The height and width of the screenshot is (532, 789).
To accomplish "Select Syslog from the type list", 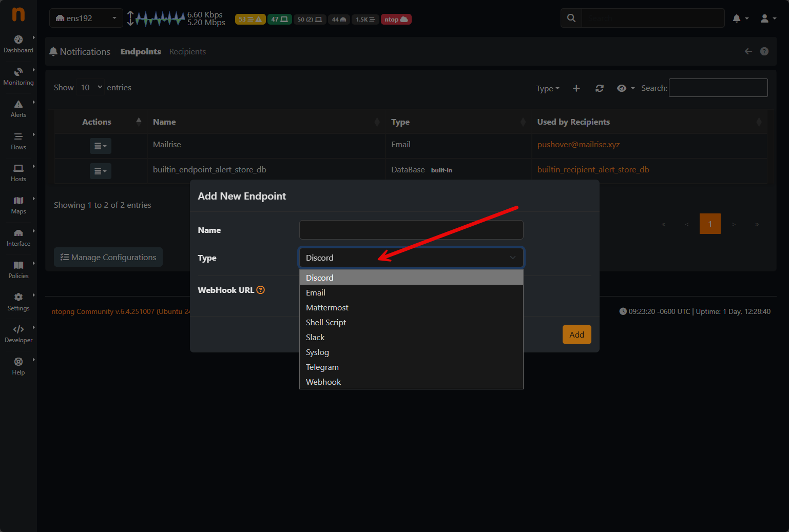I will click(x=411, y=352).
